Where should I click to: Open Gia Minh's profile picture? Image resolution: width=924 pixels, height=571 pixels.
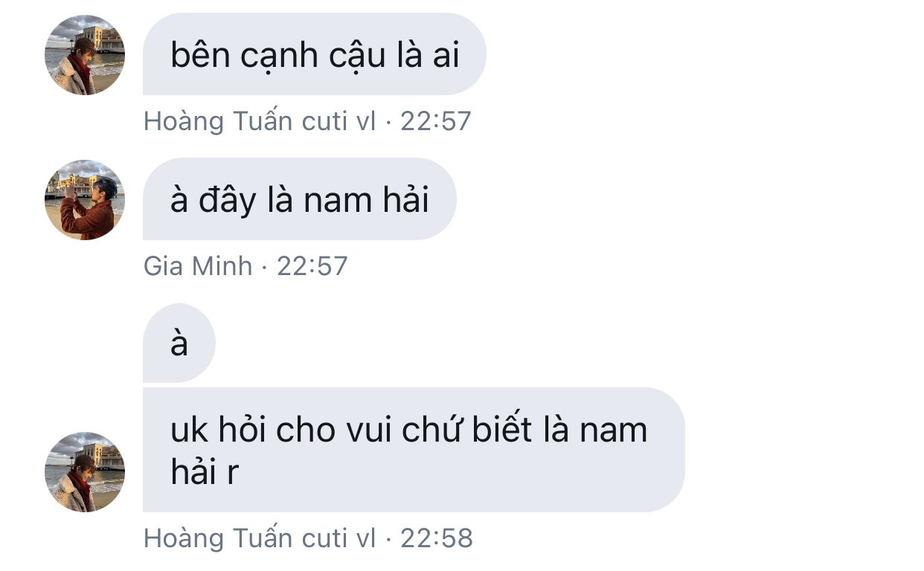pos(85,200)
